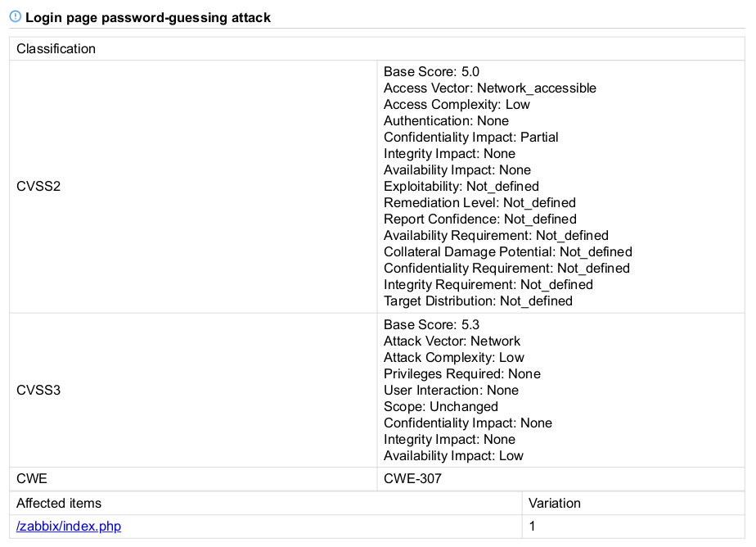
Task: Click the blue info alert icon
Action: click(x=16, y=17)
